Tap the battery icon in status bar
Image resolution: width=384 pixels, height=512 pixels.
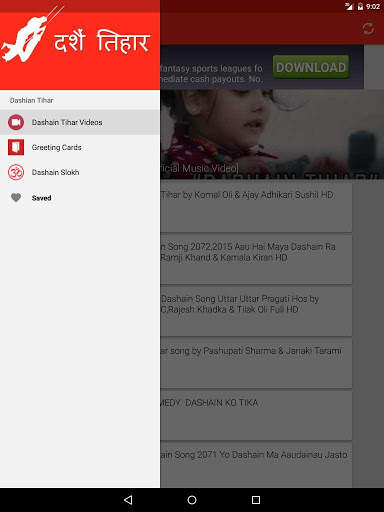[360, 6]
